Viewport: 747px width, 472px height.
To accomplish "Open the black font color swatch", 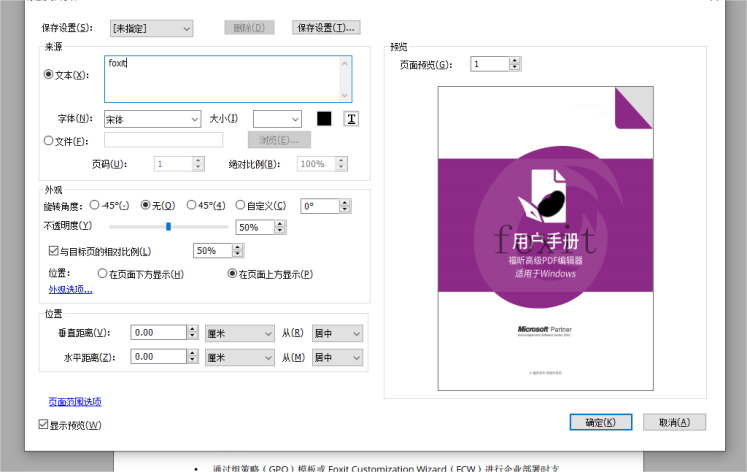I will [x=324, y=119].
